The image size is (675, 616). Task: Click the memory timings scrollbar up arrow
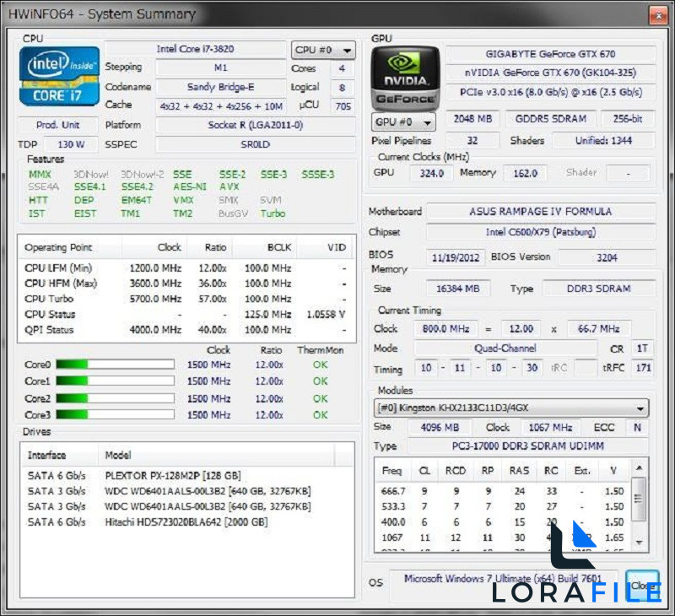pos(640,468)
